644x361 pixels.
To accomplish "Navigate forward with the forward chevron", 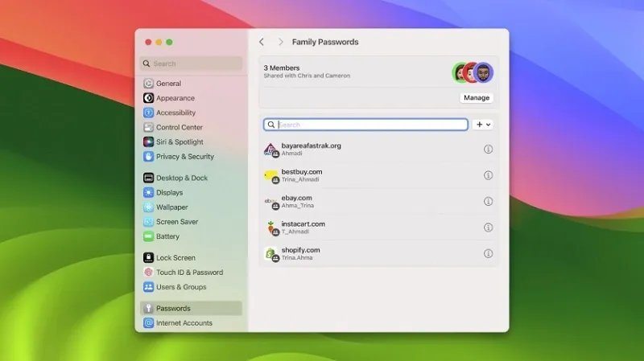I will click(x=280, y=42).
